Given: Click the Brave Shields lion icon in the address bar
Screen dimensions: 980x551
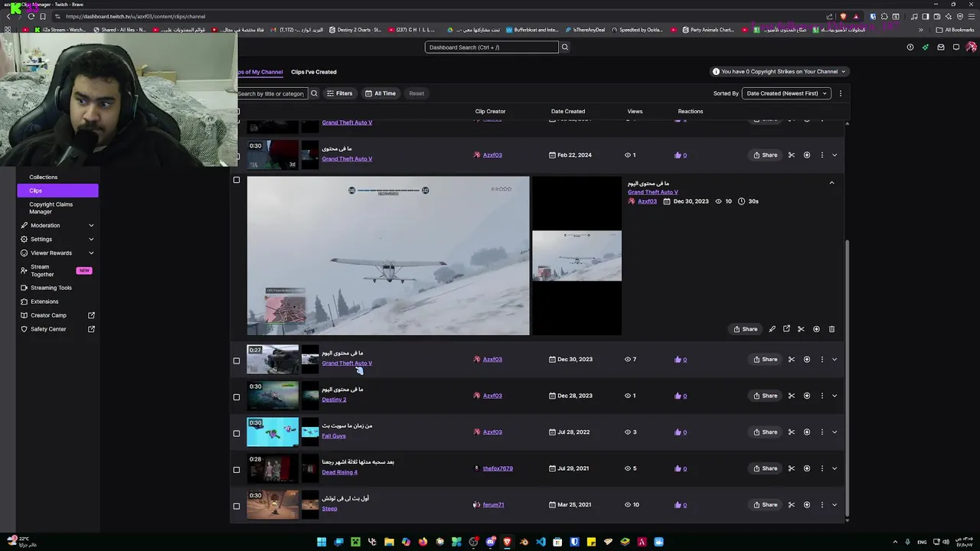Looking at the screenshot, I should point(844,16).
